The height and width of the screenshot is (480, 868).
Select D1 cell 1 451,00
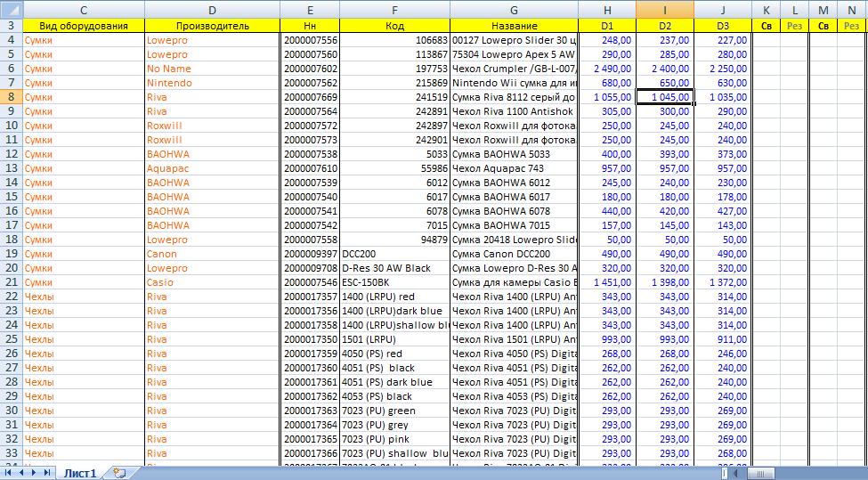coord(607,281)
